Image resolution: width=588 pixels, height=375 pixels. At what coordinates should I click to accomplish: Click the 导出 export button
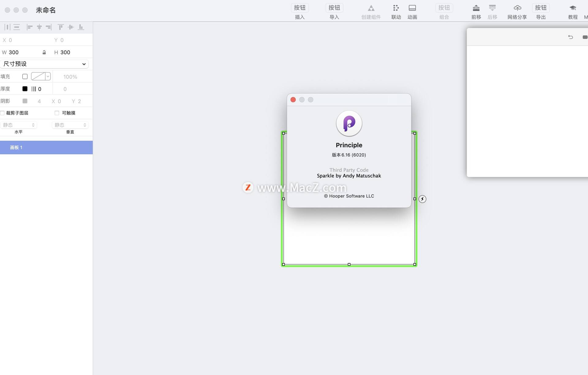click(x=541, y=8)
